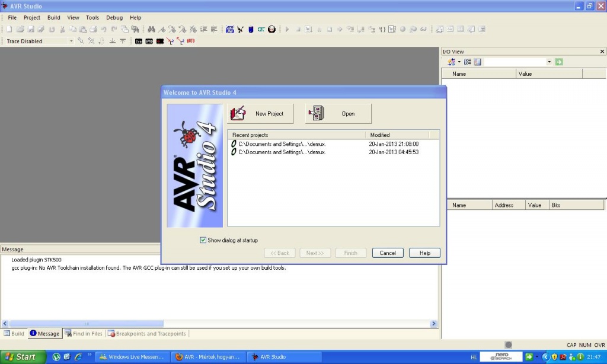Viewport: 607px width, 364px height.
Task: Click the New File toolbar icon
Action: point(9,29)
